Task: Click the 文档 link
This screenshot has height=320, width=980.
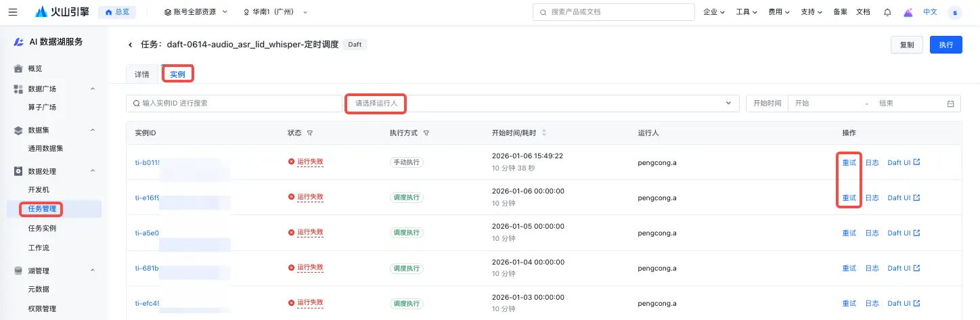Action: pos(863,12)
